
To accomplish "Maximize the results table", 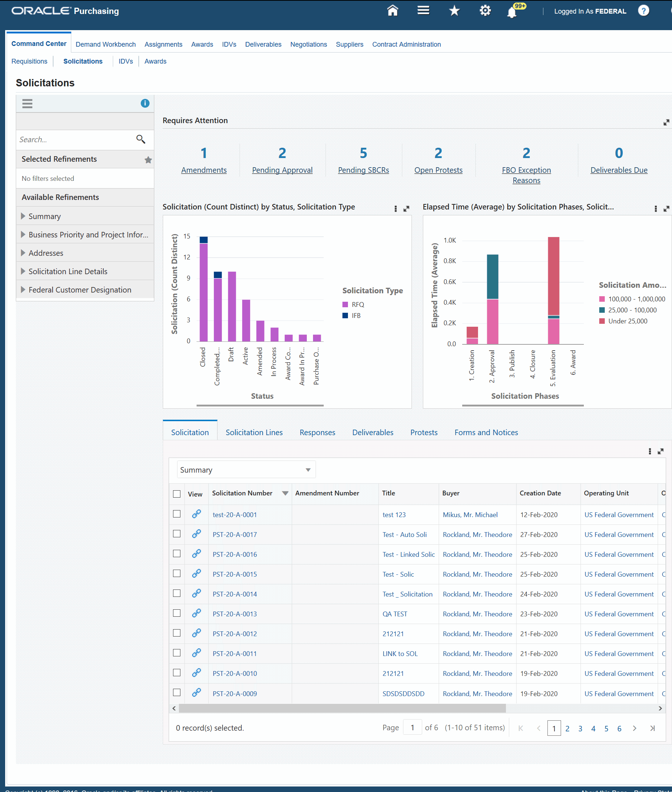I will tap(661, 451).
